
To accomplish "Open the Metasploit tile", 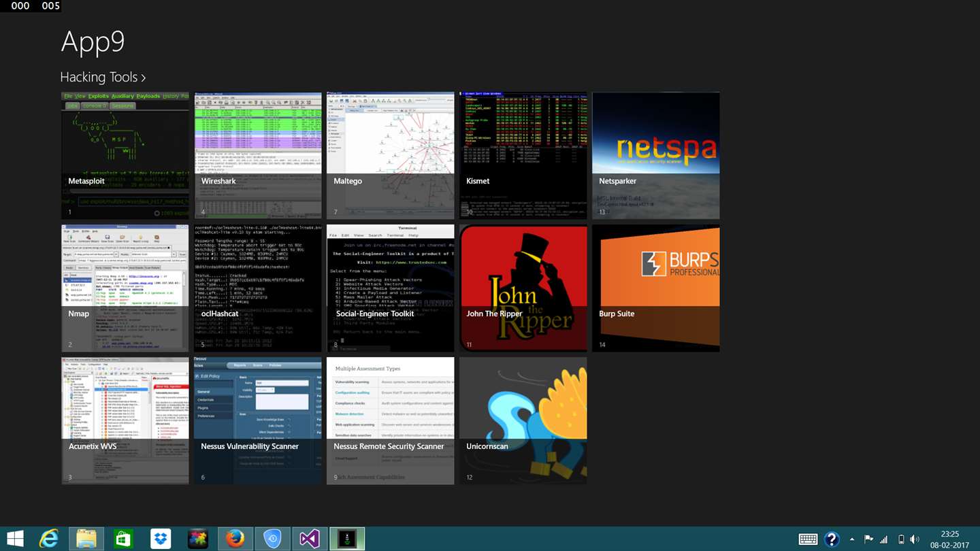I will (125, 156).
